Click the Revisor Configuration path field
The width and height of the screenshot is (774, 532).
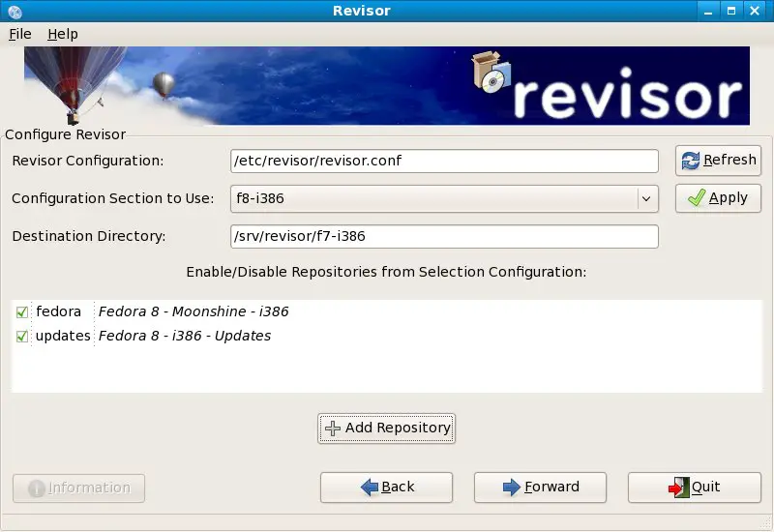444,161
